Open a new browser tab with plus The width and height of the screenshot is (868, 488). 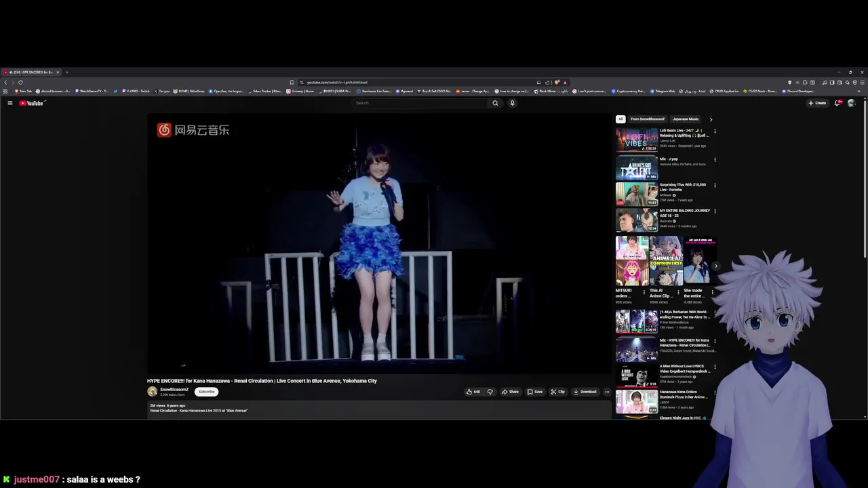[x=66, y=72]
